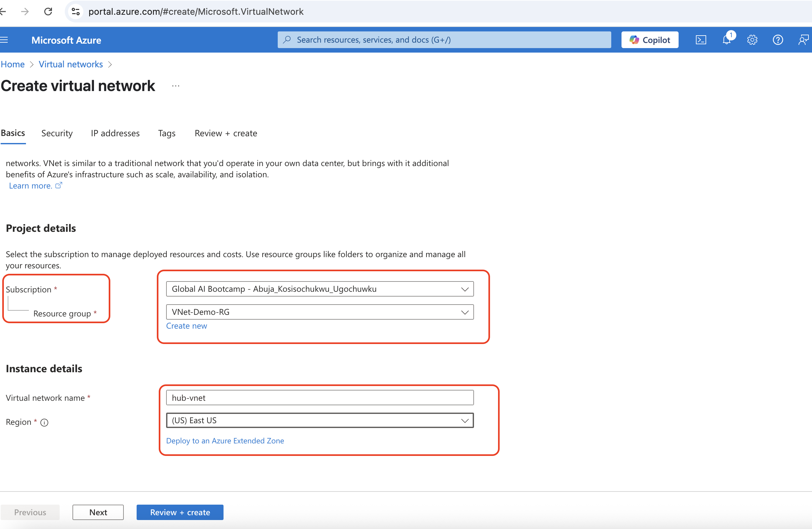Go to the Virtual networks breadcrumb
Screen dimensions: 812x529
(71, 64)
